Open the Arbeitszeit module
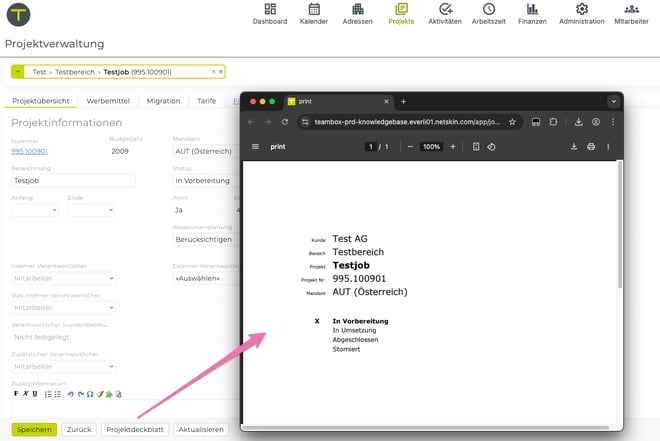Screen dimensions: 660x441 pos(488,14)
